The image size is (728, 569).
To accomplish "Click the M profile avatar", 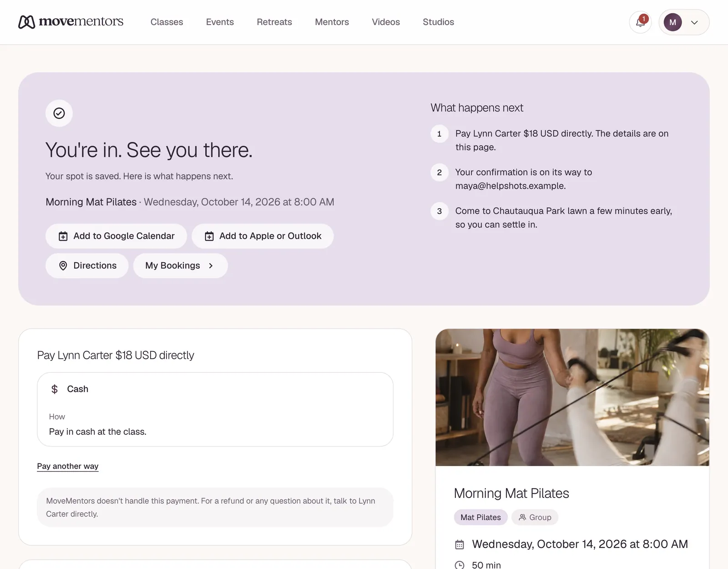I will coord(672,22).
